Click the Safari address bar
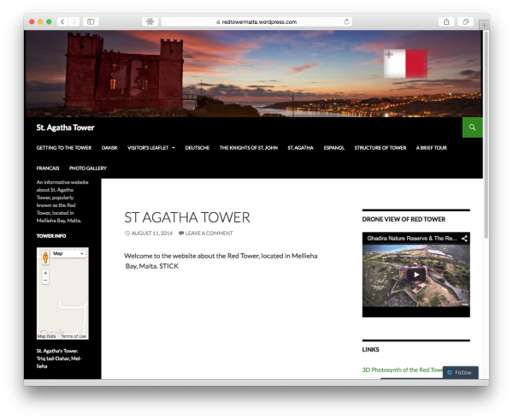513x420 pixels. click(256, 21)
